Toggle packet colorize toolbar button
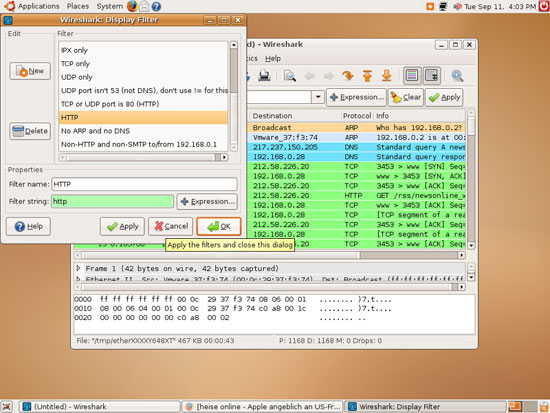This screenshot has height=413, width=550. (412, 75)
